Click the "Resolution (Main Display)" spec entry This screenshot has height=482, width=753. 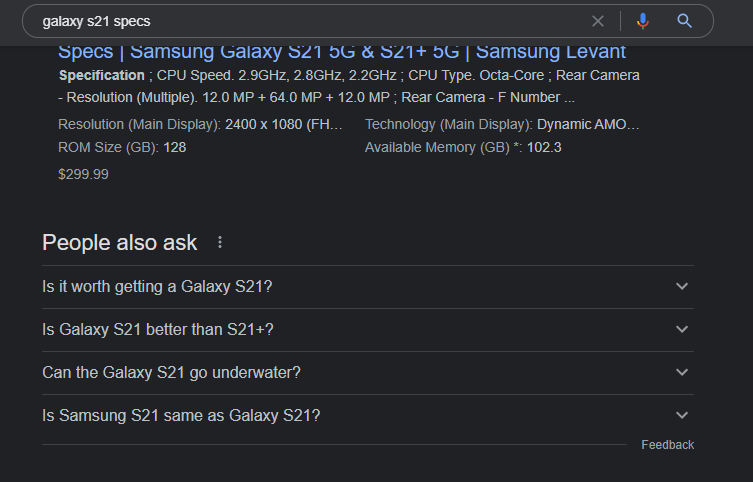click(200, 125)
